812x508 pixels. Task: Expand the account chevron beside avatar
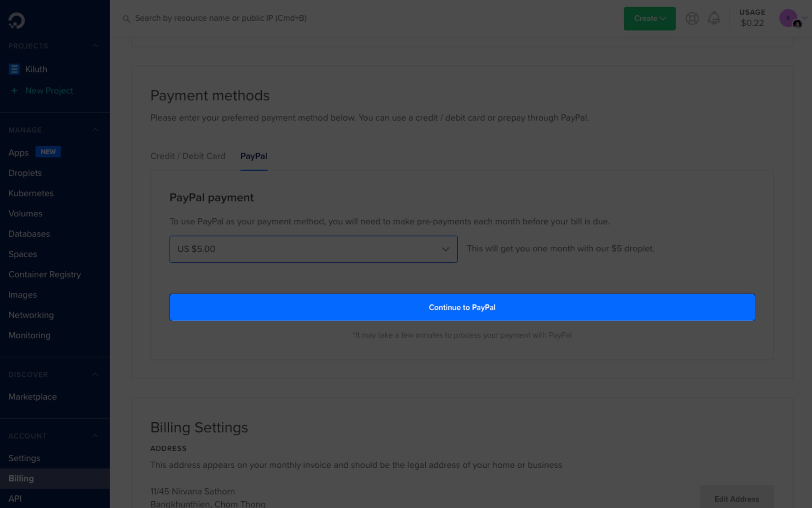[x=804, y=18]
